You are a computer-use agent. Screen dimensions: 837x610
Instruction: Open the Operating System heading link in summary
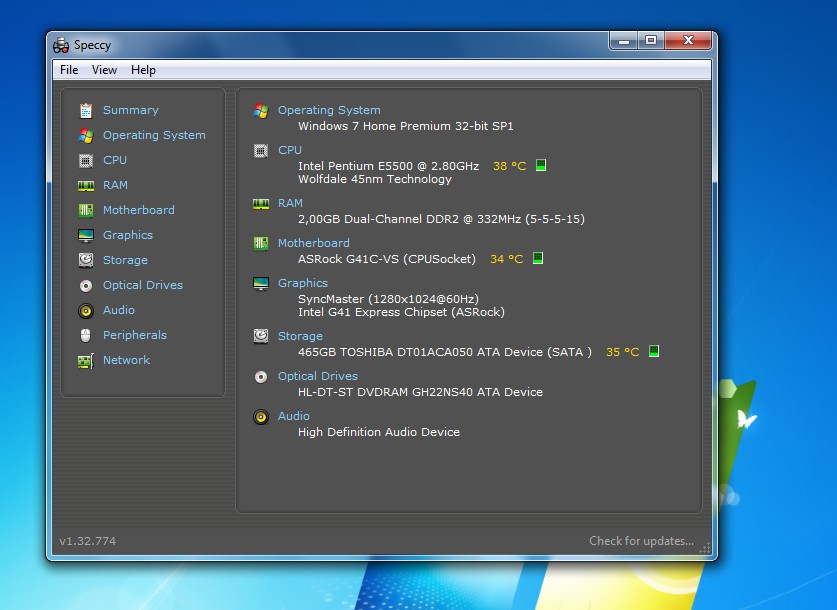(329, 110)
